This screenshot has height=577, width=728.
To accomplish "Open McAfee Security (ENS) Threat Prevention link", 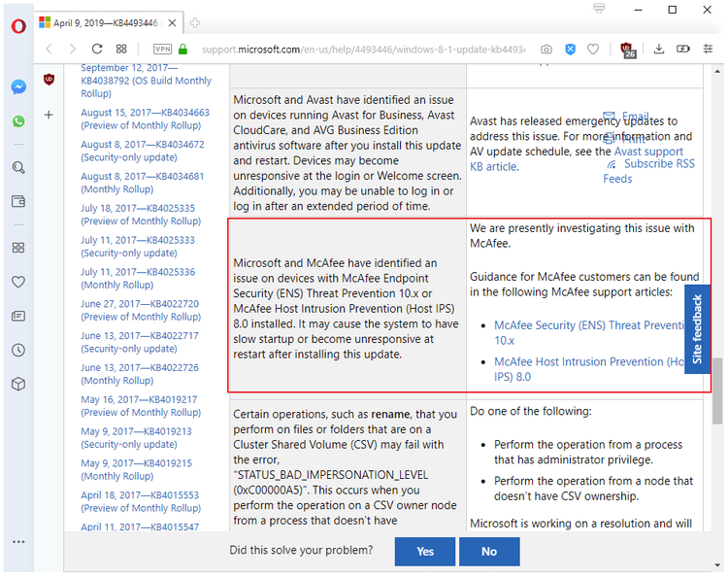I will tap(589, 332).
